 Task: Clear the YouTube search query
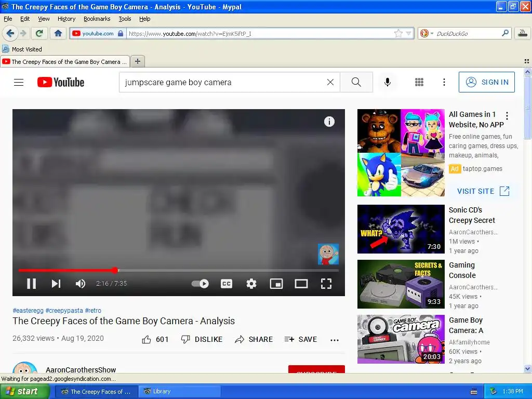tap(330, 82)
